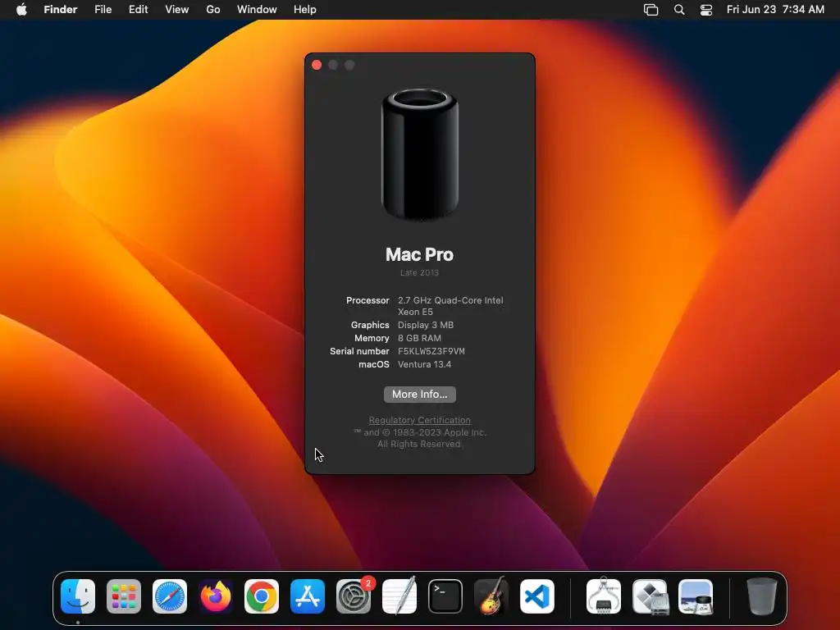Click the More Info... button
The height and width of the screenshot is (630, 840).
click(420, 395)
